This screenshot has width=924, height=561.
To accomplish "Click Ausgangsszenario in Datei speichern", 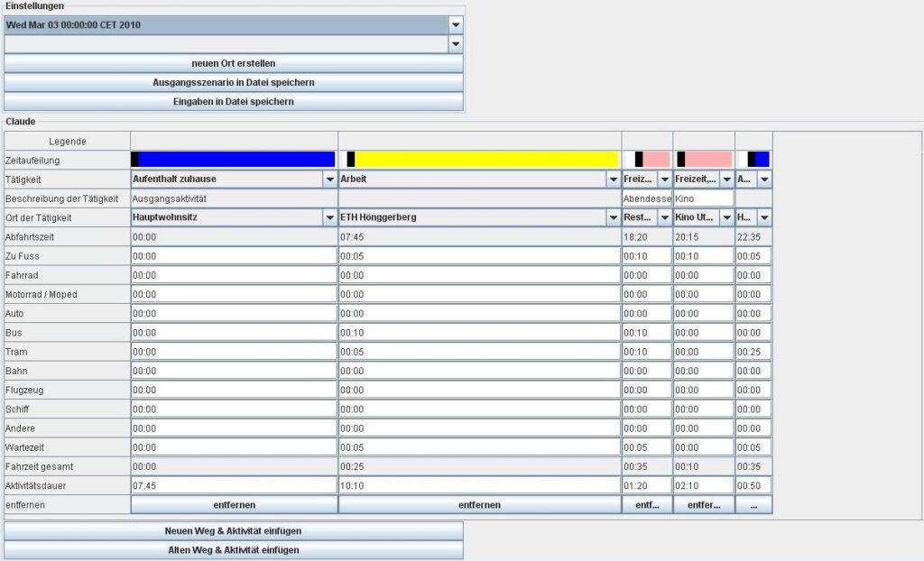I will (x=232, y=82).
